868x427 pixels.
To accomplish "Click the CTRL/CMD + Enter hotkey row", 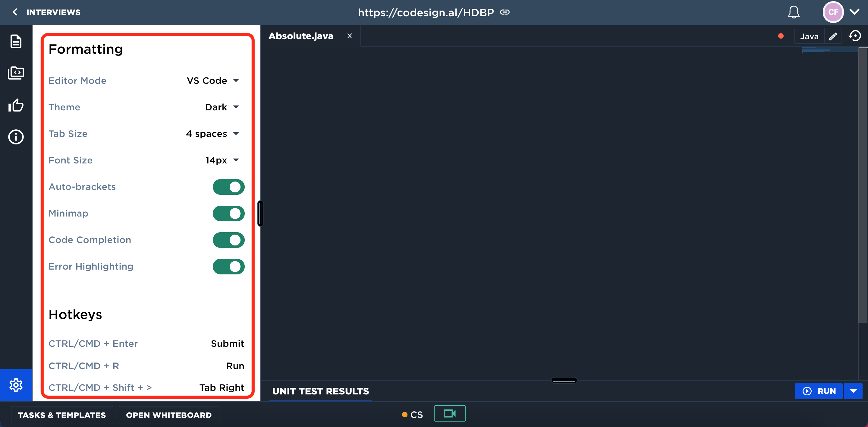I will (146, 344).
